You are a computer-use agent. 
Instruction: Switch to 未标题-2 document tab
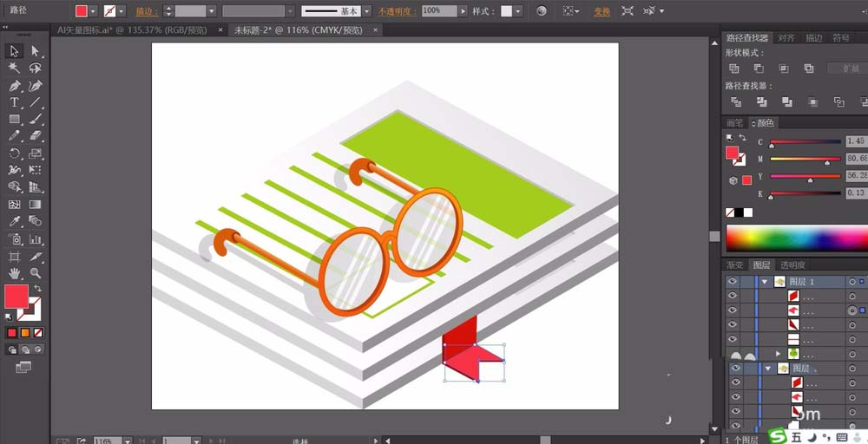[298, 29]
